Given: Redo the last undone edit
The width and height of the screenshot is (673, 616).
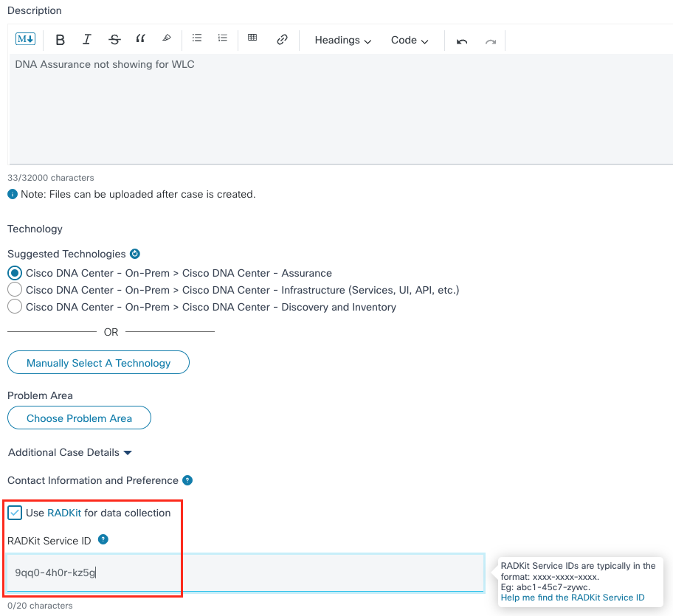Looking at the screenshot, I should click(491, 41).
